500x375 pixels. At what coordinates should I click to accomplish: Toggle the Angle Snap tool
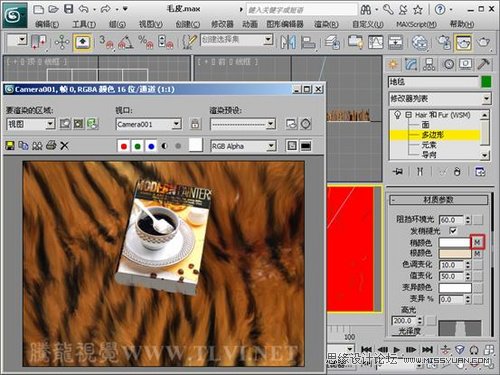(x=126, y=42)
